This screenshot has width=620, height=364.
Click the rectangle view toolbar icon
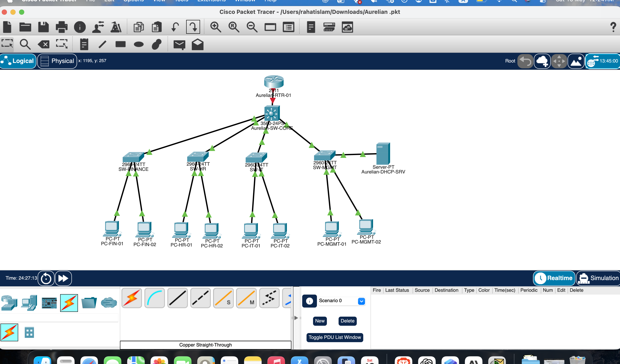coord(270,27)
